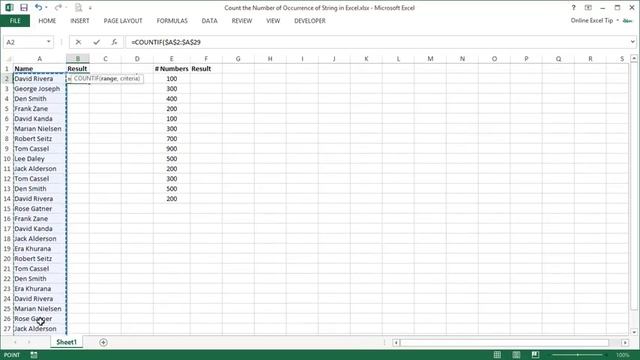Click the Sheet1 worksheet tab
640x360 pixels.
tap(67, 342)
